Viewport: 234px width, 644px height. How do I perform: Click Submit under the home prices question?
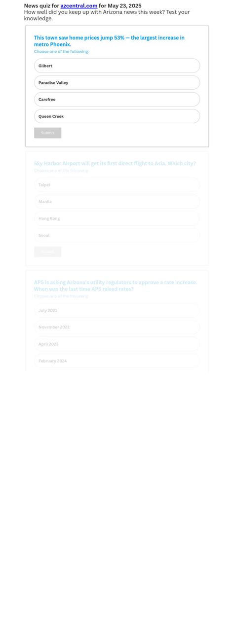click(x=47, y=133)
